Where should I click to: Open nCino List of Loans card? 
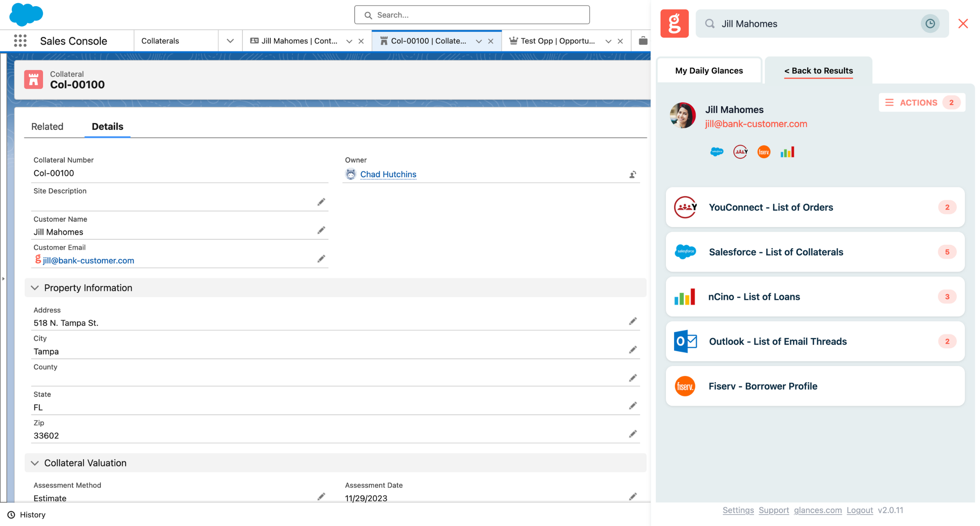[815, 297]
